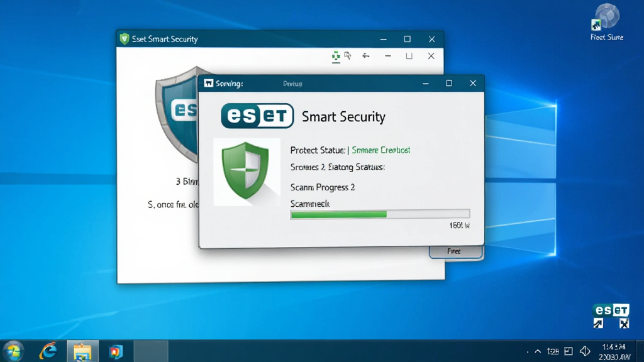Click the cursor icon in the back window toolbar
Screen dimensions: 644x362
coord(348,55)
